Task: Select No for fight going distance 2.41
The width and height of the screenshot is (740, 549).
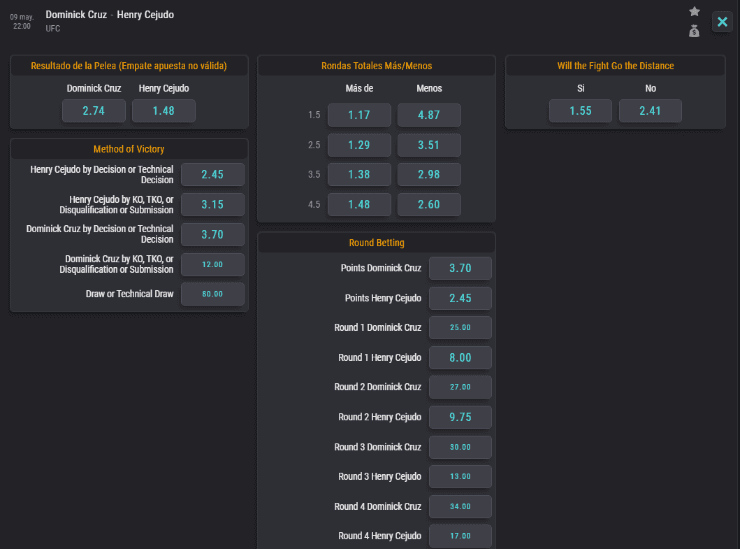Action: [651, 110]
